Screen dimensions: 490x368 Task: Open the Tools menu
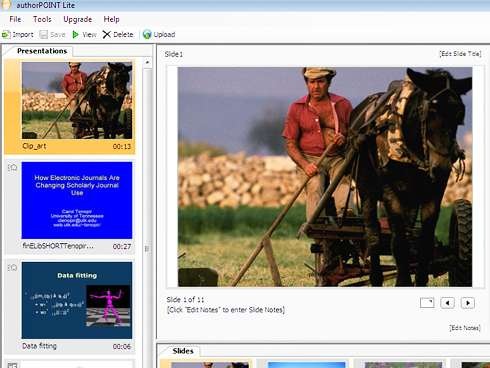(x=42, y=19)
